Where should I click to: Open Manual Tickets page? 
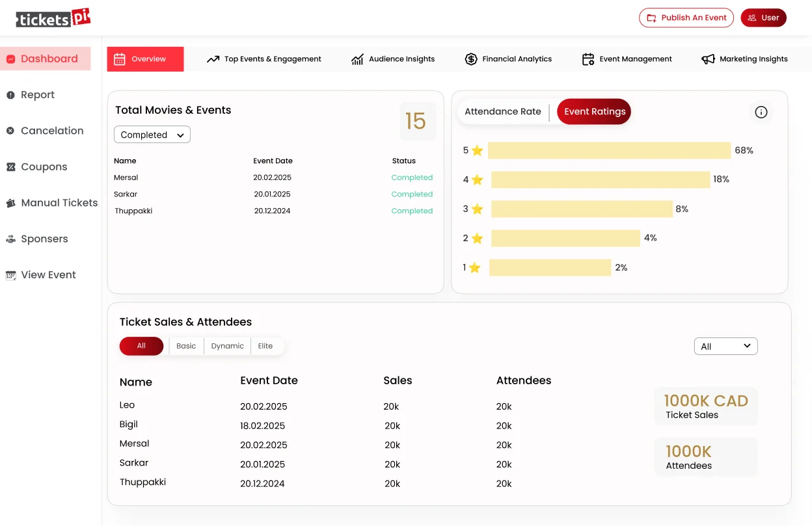[x=51, y=203]
